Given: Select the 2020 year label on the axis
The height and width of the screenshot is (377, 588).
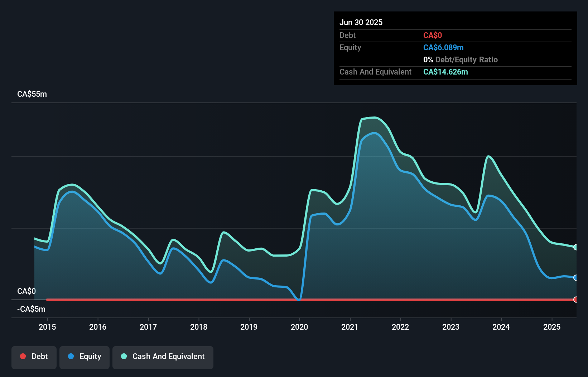Looking at the screenshot, I should (300, 327).
